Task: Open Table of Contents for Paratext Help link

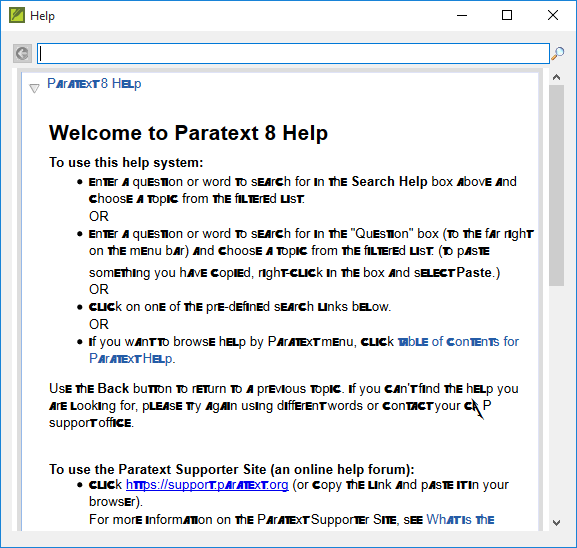Action: click(x=304, y=350)
